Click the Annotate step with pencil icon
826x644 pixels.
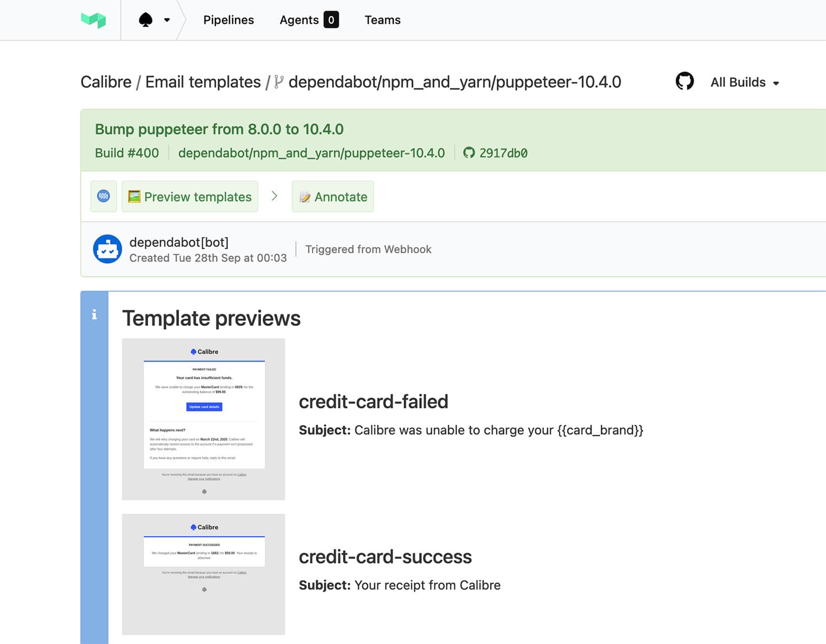coord(333,197)
